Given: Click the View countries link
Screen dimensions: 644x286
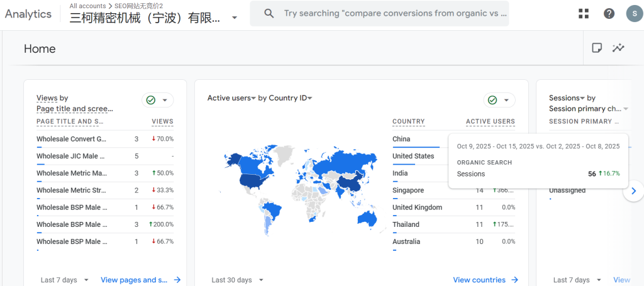Looking at the screenshot, I should (485, 280).
